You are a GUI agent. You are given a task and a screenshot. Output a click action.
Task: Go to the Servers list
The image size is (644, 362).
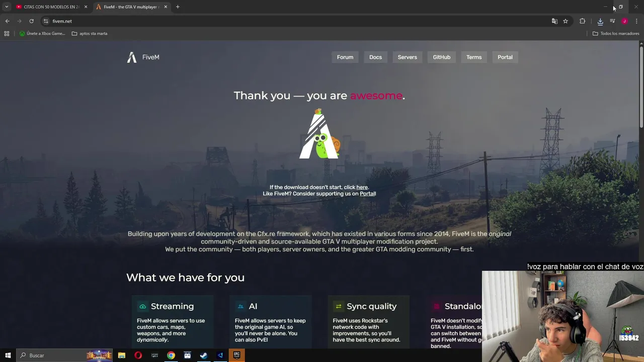click(x=407, y=57)
